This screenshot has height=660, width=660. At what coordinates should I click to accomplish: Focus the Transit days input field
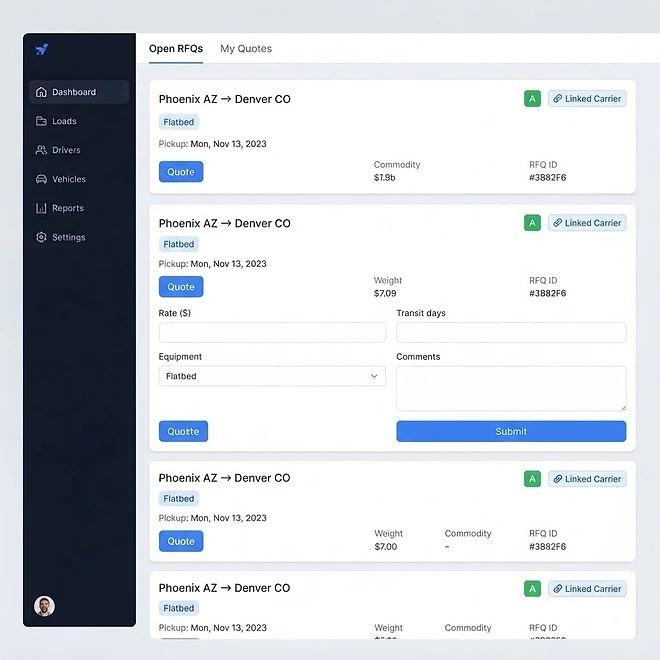pos(511,333)
